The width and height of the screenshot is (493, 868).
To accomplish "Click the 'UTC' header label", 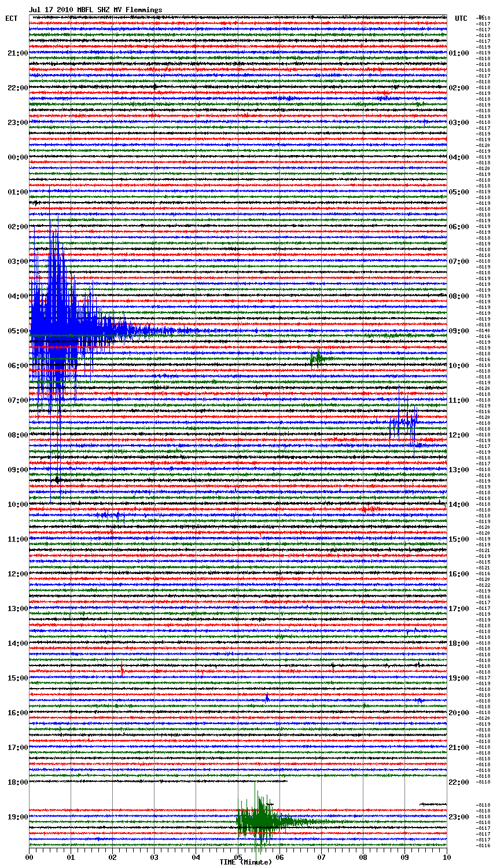I will (461, 19).
